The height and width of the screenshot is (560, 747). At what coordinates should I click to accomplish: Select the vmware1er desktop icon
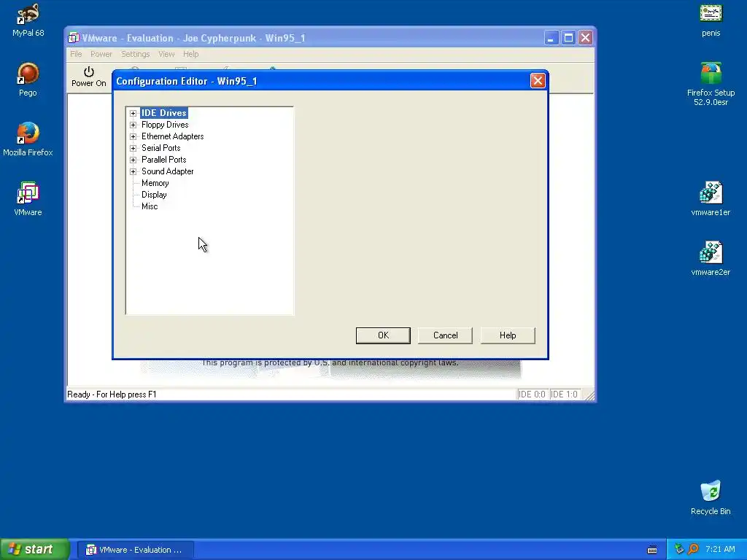711,199
